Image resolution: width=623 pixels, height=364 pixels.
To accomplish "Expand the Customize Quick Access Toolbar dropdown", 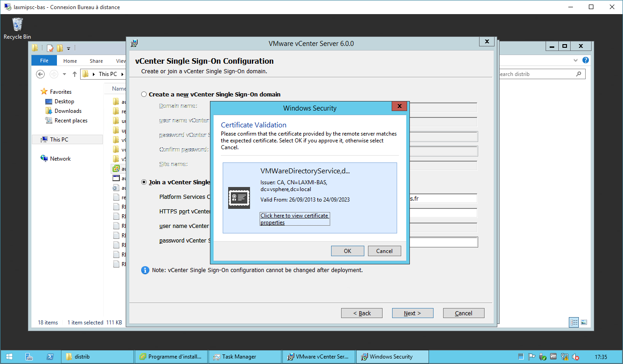I will tap(69, 48).
